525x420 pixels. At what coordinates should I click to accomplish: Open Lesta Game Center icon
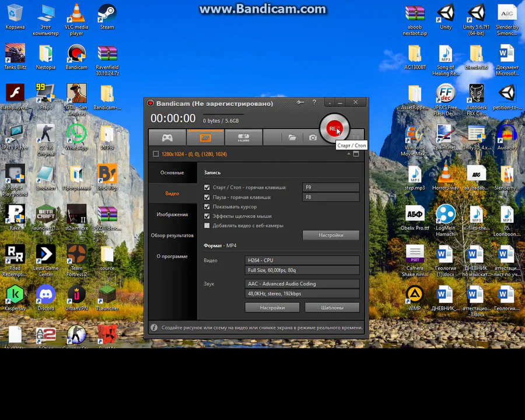coord(45,261)
